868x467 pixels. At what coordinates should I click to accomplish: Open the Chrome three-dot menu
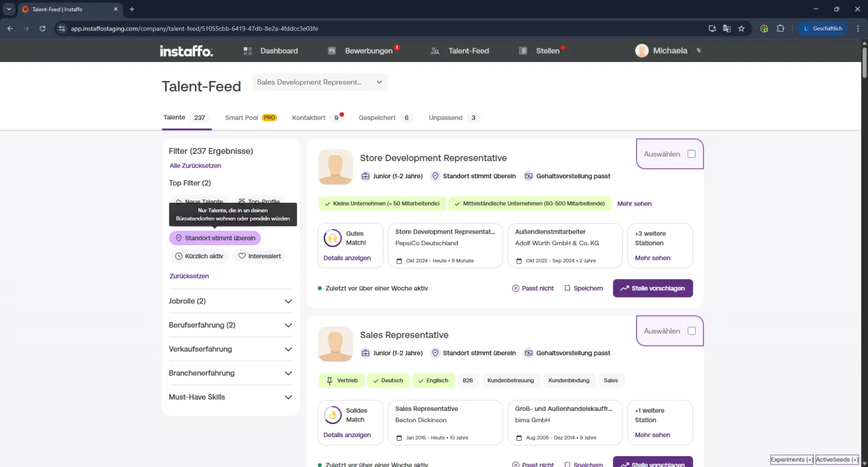[857, 28]
